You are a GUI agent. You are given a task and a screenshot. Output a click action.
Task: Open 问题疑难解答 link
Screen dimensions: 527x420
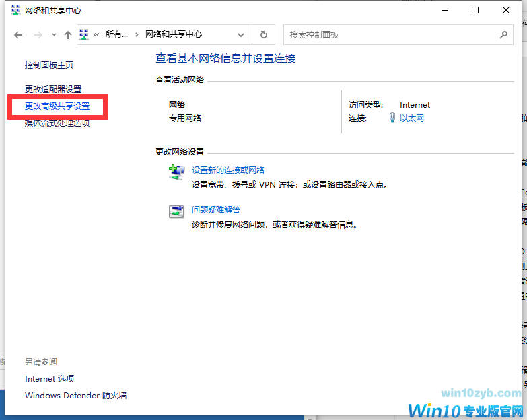[216, 210]
